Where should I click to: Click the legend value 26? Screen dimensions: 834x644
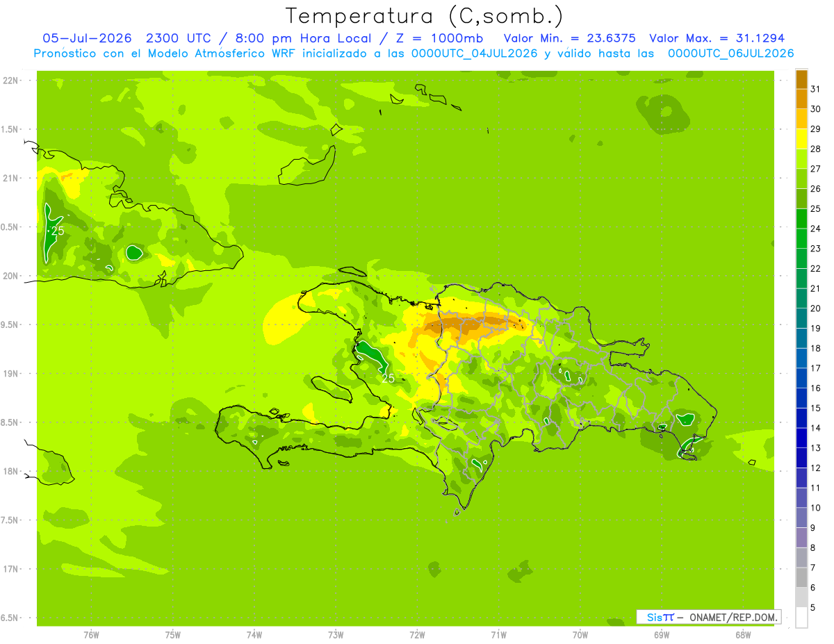(x=816, y=189)
